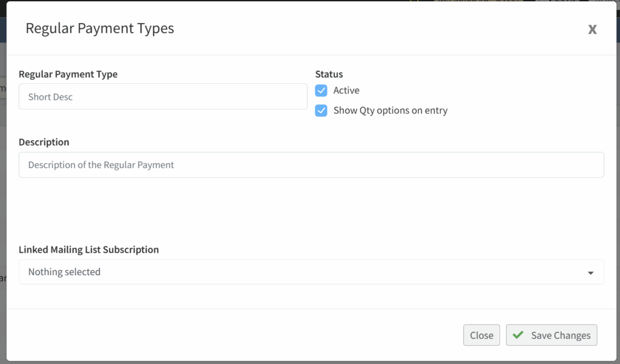Expand the mailing list caret arrow

coord(590,273)
